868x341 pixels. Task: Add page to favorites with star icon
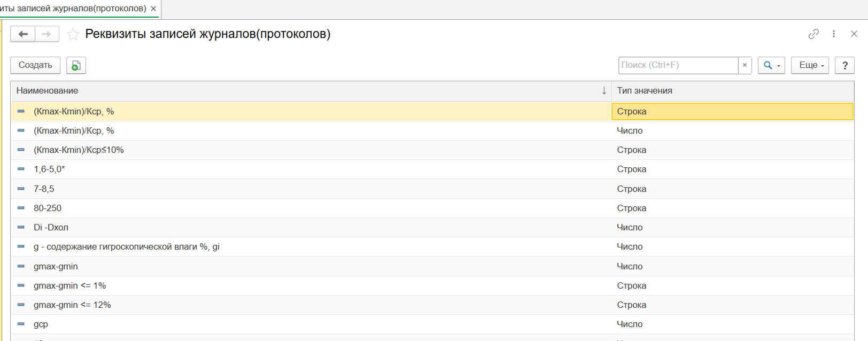[73, 35]
